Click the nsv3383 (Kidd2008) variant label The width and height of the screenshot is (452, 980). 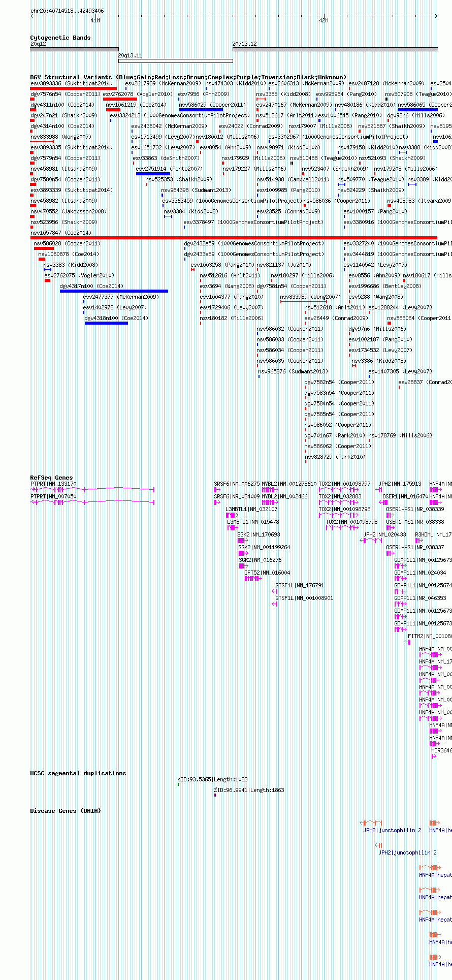(x=71, y=265)
